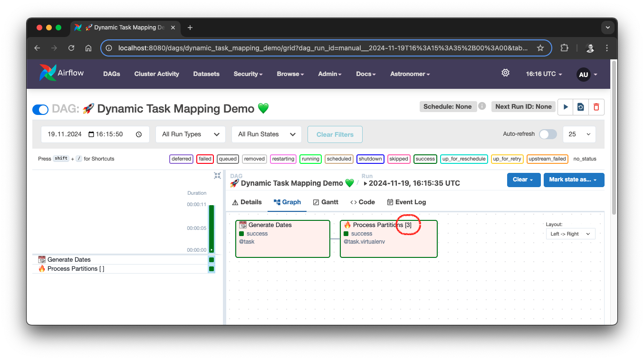Collapse the grid panel with the arrows icon
Screen dimensions: 644x360
pos(217,175)
